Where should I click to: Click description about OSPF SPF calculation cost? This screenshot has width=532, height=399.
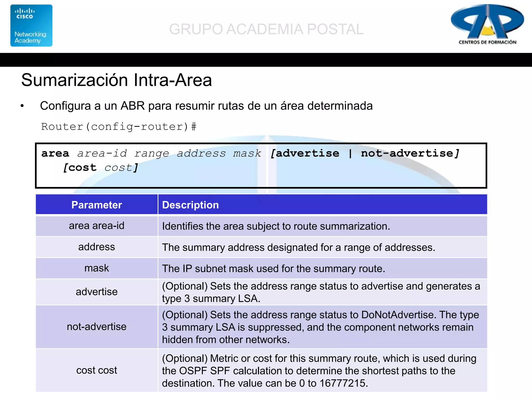coord(323,370)
